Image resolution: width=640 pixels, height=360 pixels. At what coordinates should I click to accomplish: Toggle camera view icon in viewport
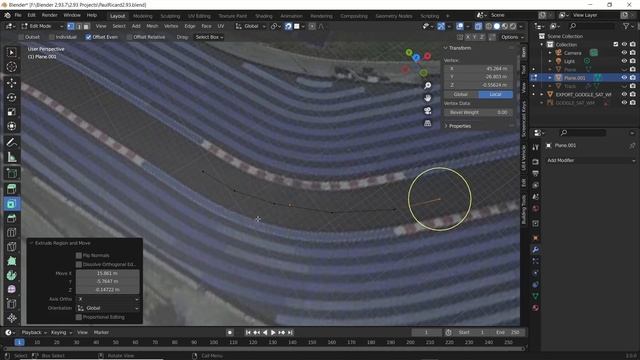[427, 111]
